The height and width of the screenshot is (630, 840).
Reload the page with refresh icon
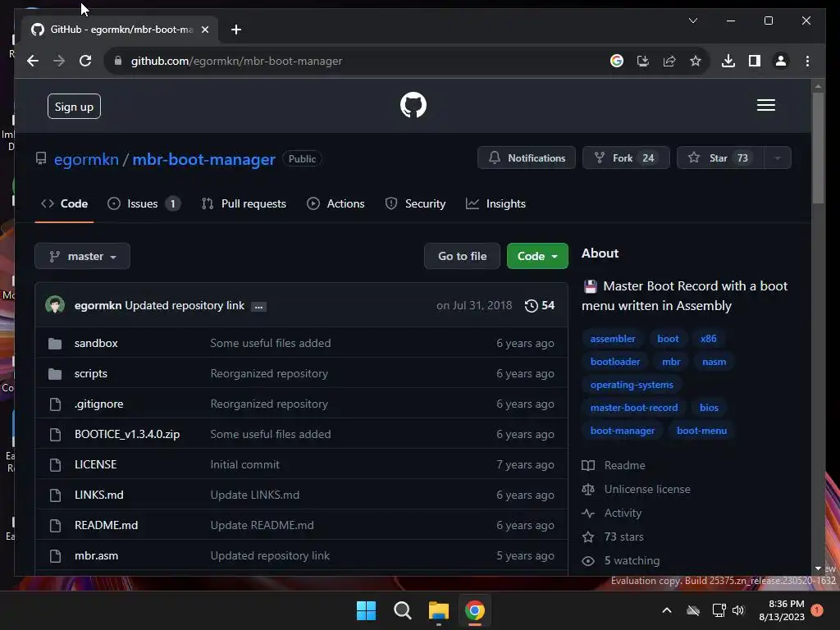85,61
